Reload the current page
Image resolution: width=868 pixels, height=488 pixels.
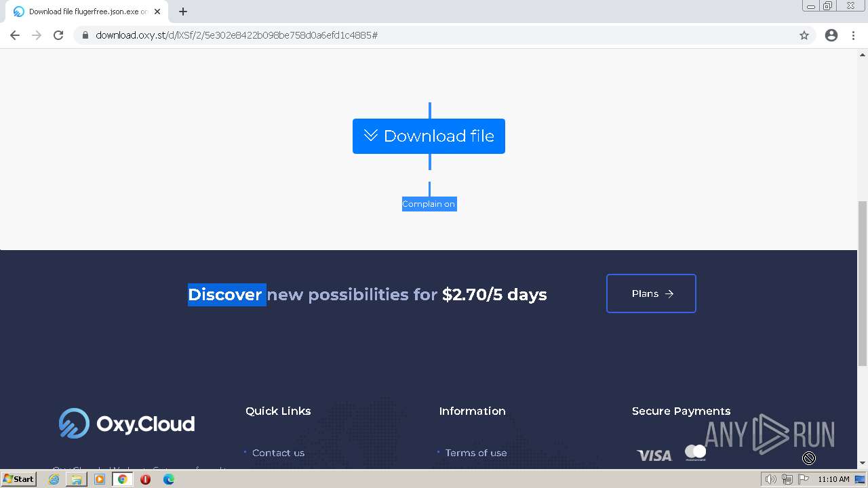(58, 35)
